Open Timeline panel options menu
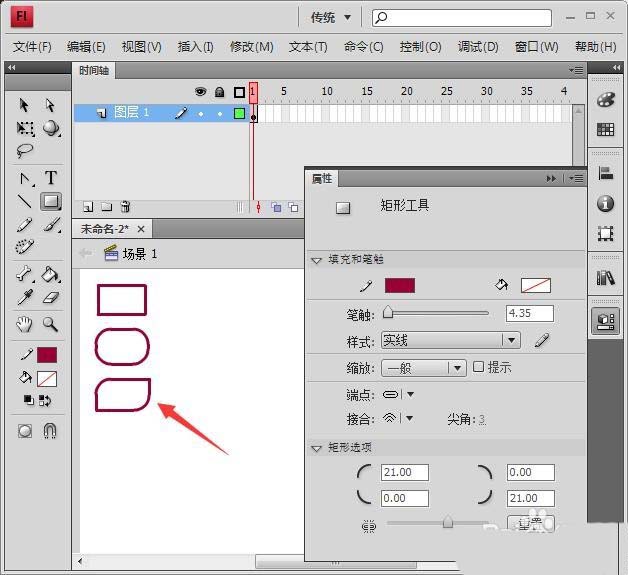 coord(576,70)
